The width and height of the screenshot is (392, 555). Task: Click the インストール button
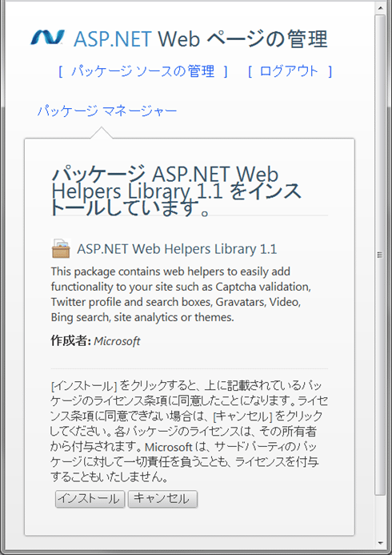(90, 499)
